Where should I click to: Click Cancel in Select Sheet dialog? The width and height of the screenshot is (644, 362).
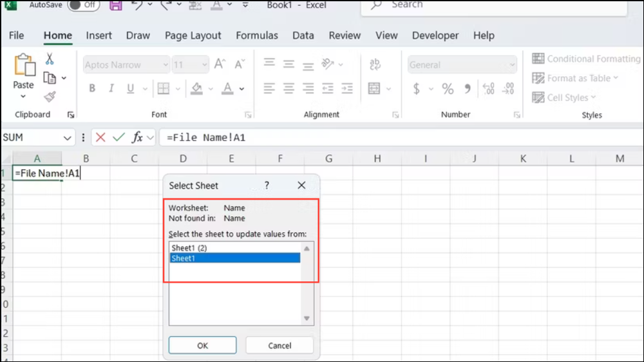click(279, 345)
